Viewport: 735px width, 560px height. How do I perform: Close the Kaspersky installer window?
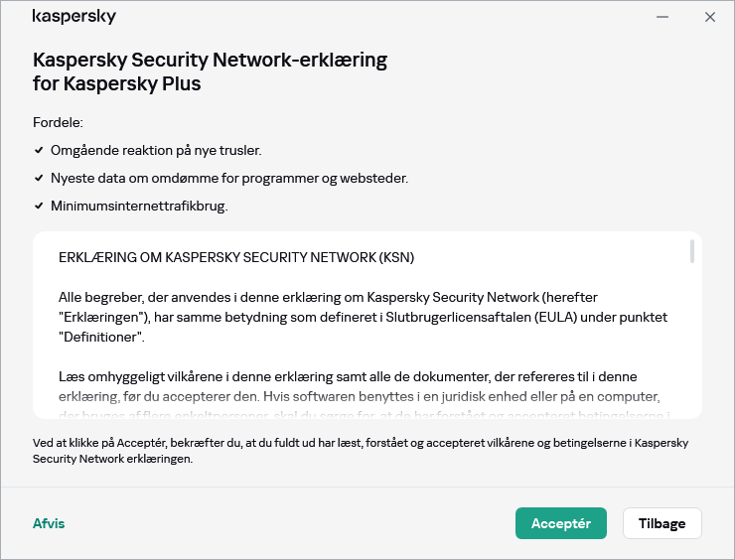point(710,17)
